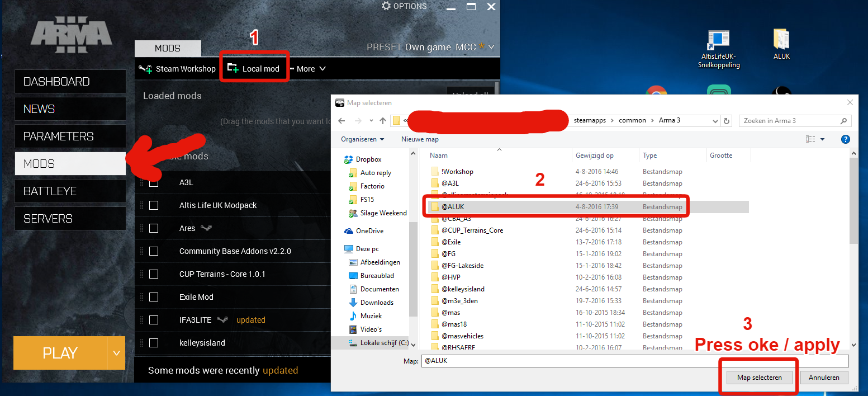
Task: Launch the game with the PLAY button
Action: pyautogui.click(x=60, y=353)
